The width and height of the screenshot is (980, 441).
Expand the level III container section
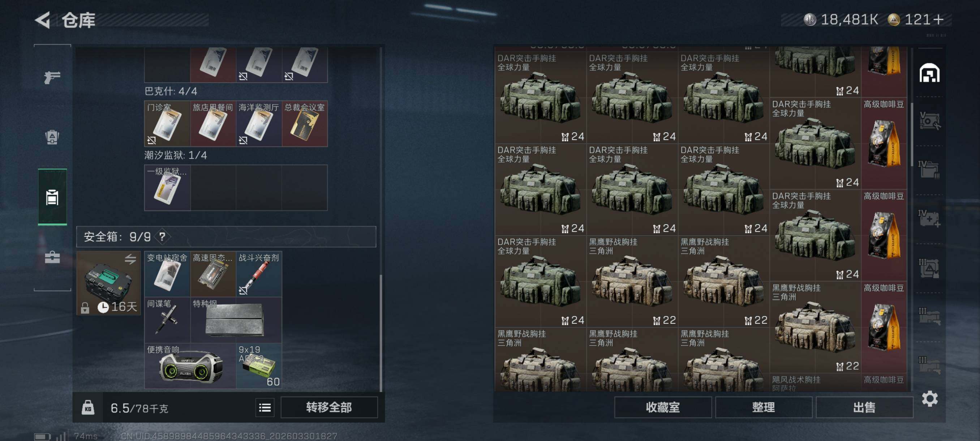pos(929,268)
